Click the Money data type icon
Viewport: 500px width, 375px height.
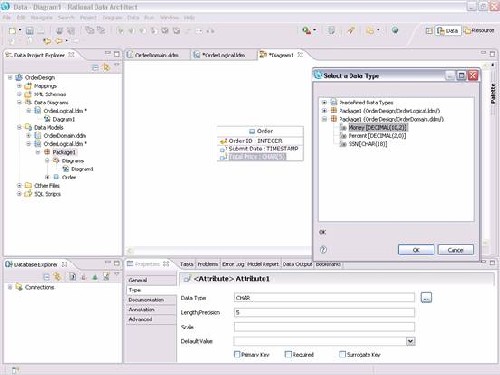[x=343, y=127]
